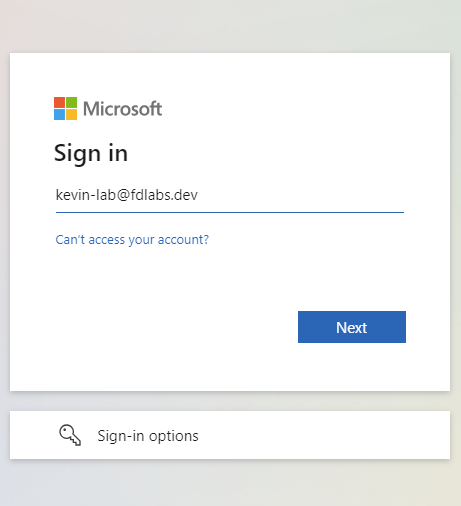Open the Can't access your account link

(132, 240)
